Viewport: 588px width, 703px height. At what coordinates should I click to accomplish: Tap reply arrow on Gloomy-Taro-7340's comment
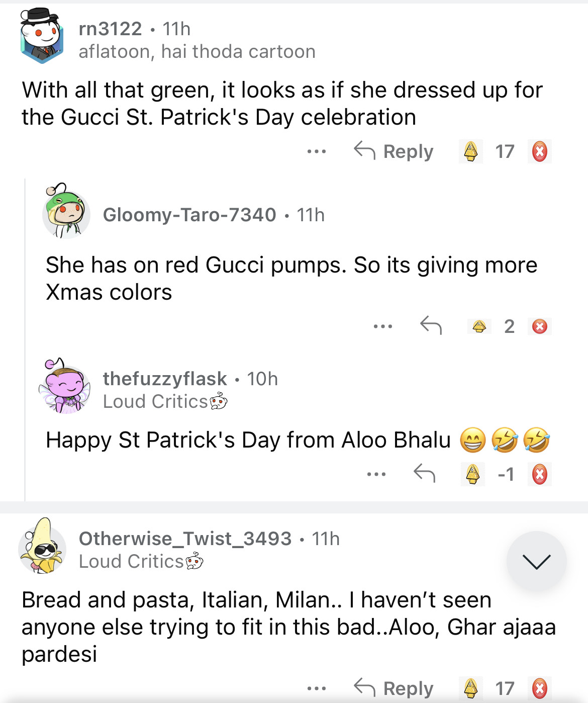pos(431,326)
